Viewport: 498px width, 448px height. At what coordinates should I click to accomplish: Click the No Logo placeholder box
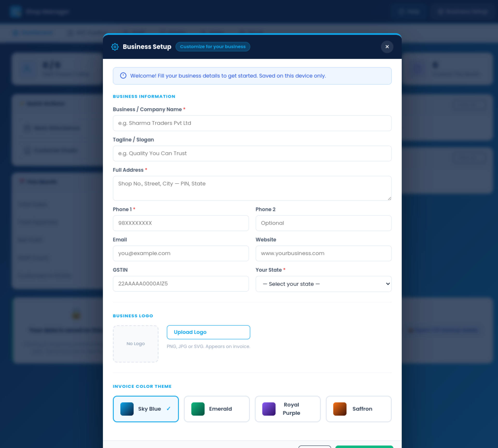136,344
